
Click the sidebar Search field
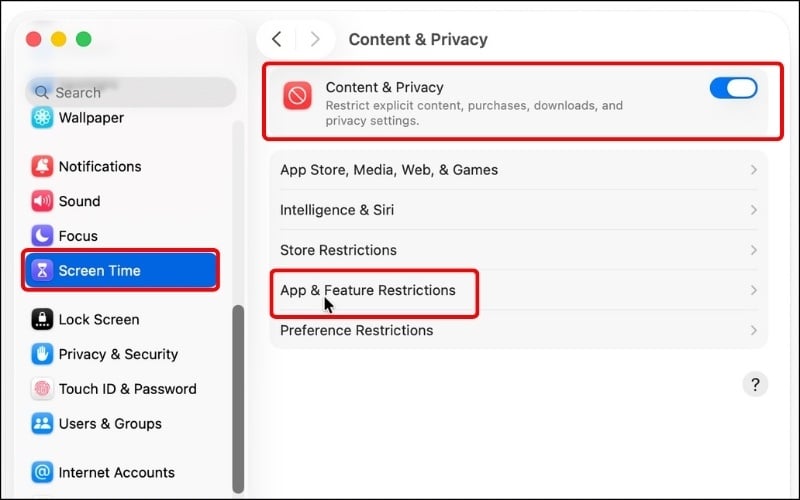click(x=130, y=92)
